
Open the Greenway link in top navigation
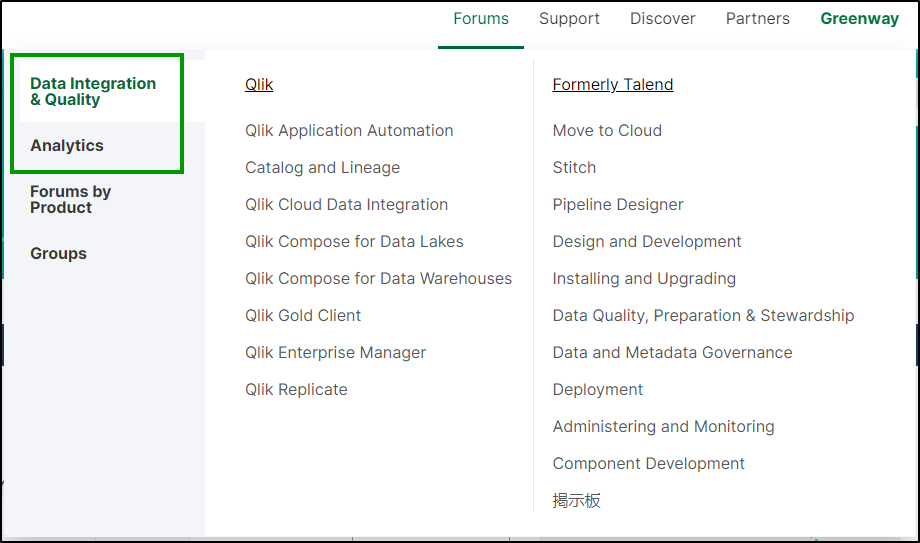coord(860,19)
